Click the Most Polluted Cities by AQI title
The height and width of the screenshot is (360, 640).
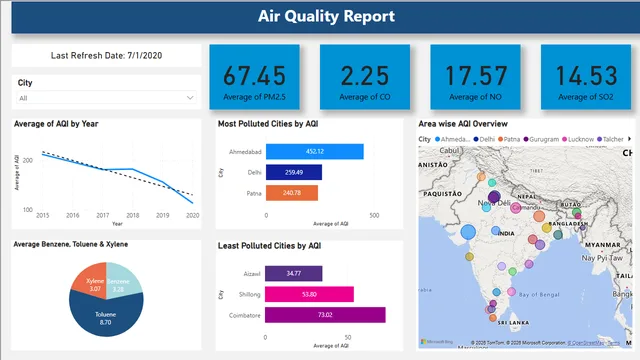[268, 124]
